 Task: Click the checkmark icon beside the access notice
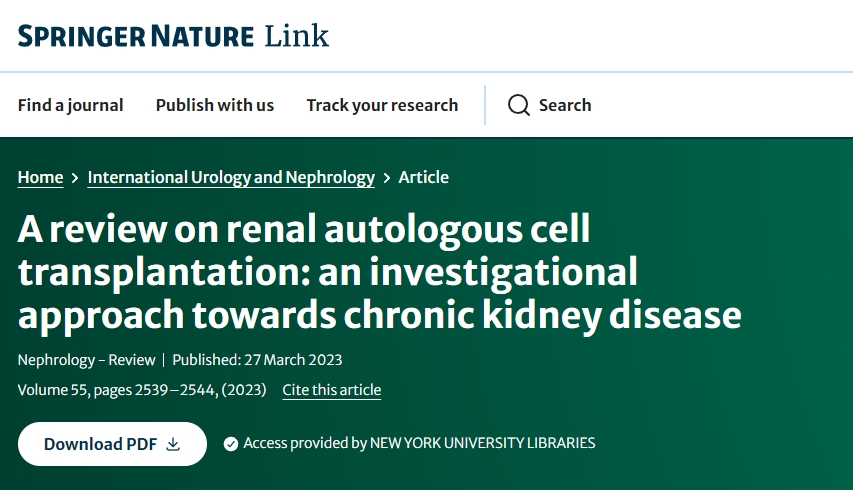[231, 443]
